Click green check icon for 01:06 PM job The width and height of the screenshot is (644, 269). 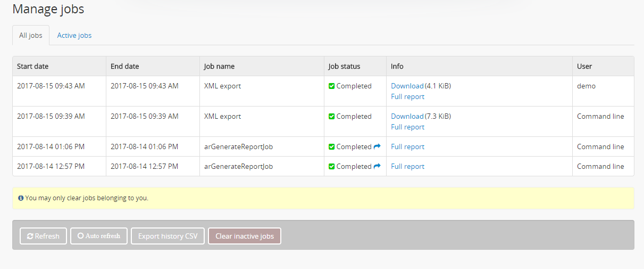(332, 147)
